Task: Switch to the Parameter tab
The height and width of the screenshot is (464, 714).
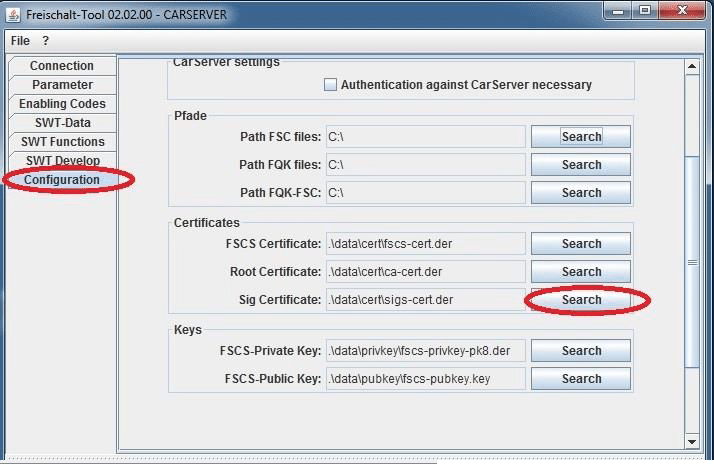Action: (x=62, y=85)
